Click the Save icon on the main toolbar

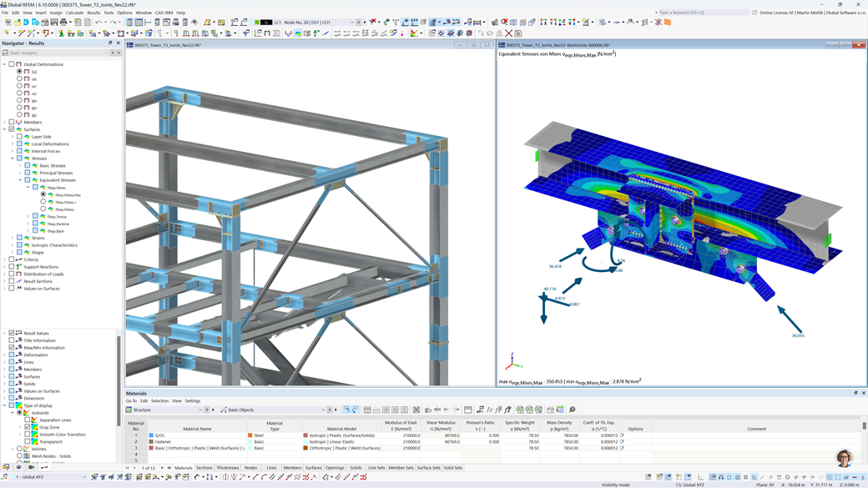[x=53, y=25]
